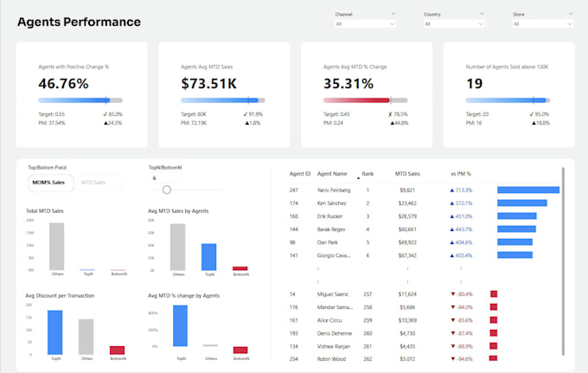Click blue TopN bar in Avg MTD % change chart
The height and width of the screenshot is (373, 588).
[181, 325]
